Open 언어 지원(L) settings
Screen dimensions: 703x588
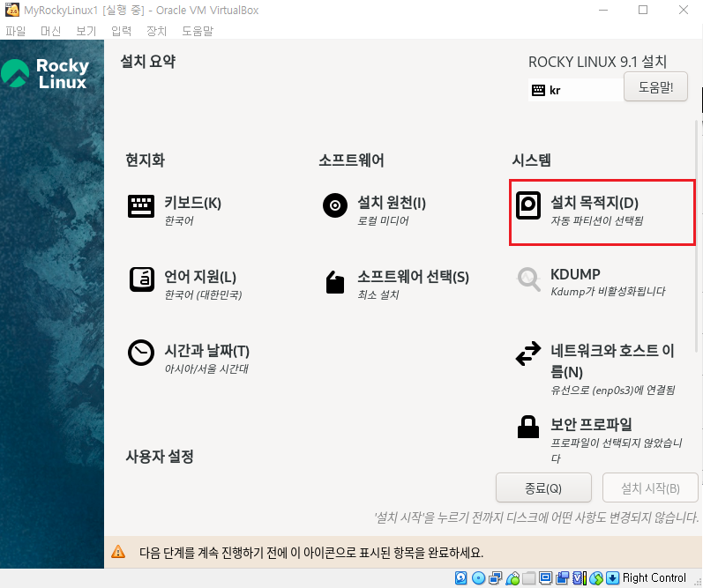[200, 277]
